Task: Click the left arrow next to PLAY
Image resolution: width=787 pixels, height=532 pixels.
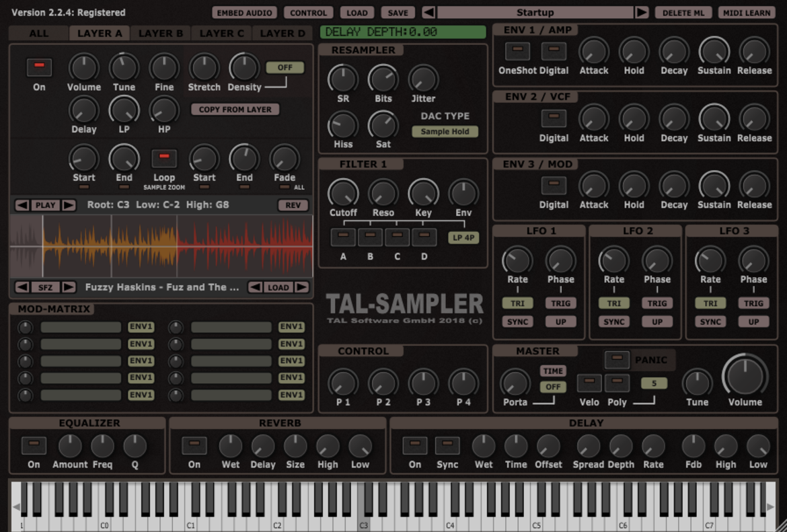Action: pyautogui.click(x=22, y=205)
